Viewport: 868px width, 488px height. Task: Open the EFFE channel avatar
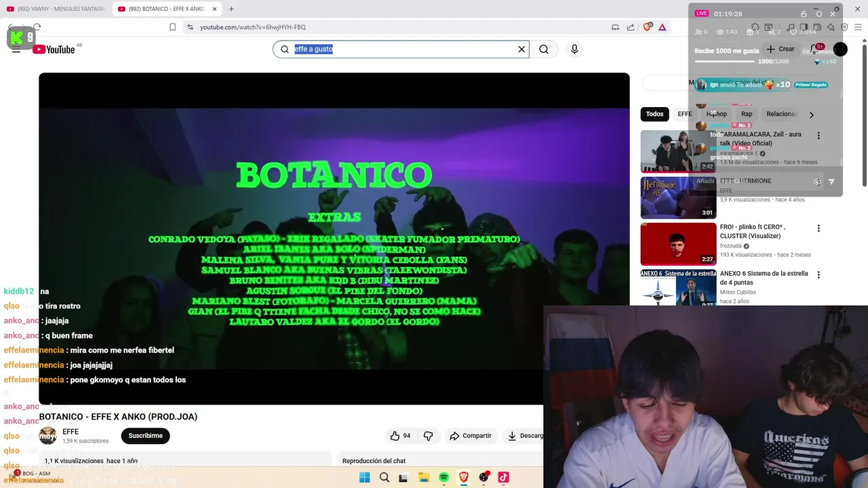tap(47, 436)
